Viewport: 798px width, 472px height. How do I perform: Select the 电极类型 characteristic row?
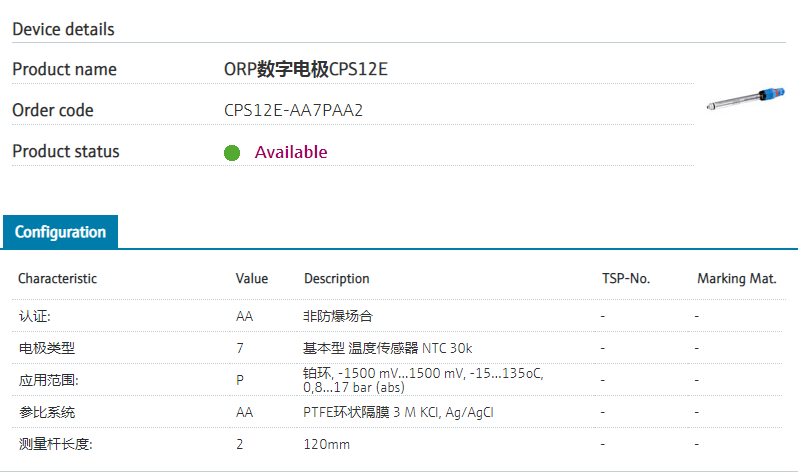pos(47,348)
